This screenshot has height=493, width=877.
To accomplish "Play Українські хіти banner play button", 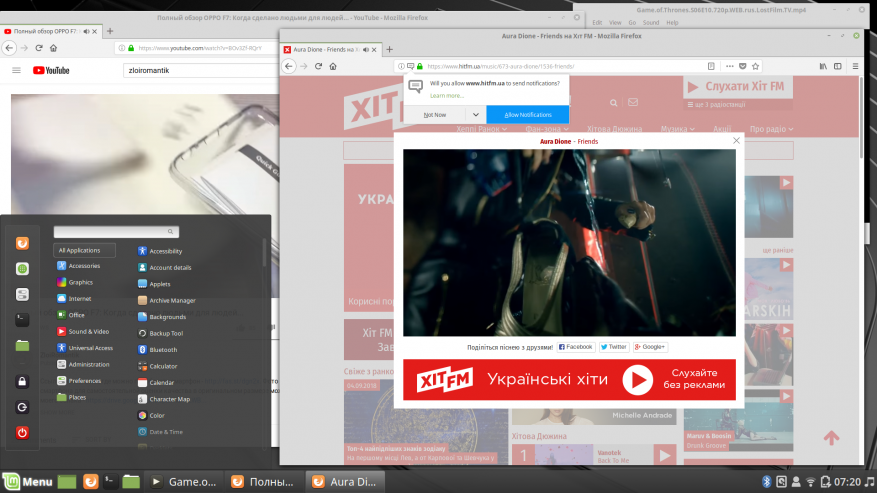I will click(x=638, y=380).
